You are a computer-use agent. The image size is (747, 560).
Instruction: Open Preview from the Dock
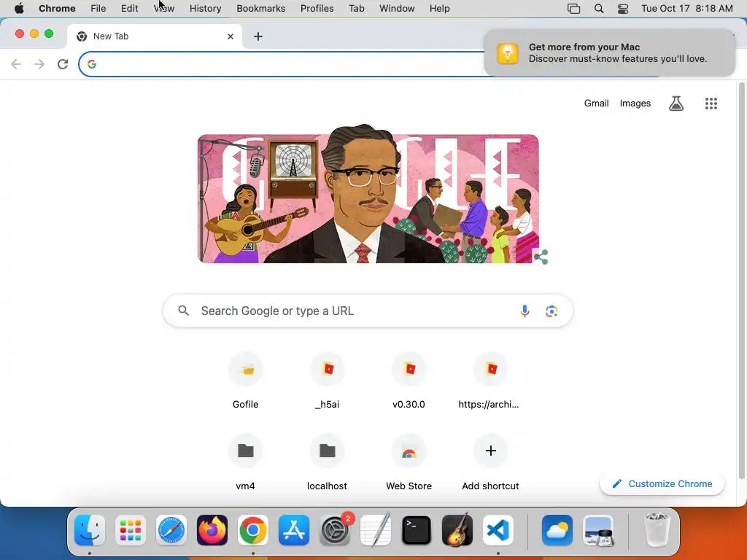point(598,530)
